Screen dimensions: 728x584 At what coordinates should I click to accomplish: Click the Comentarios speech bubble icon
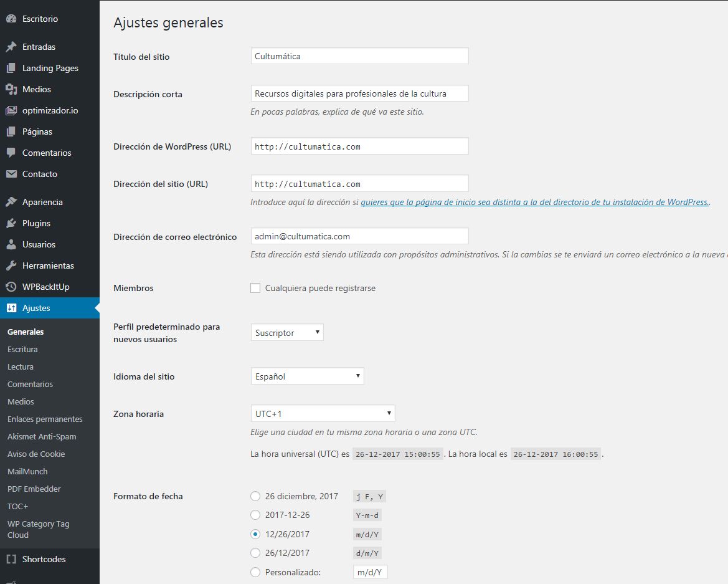pos(11,153)
